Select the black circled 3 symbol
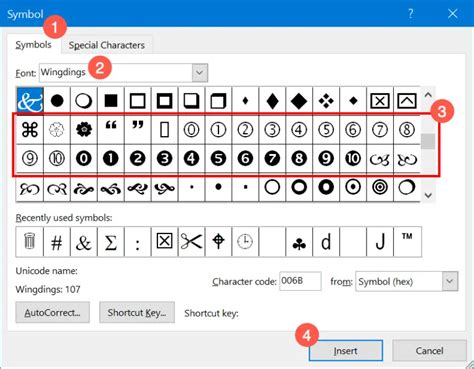Viewport: 474px width, 369px height. click(x=165, y=158)
